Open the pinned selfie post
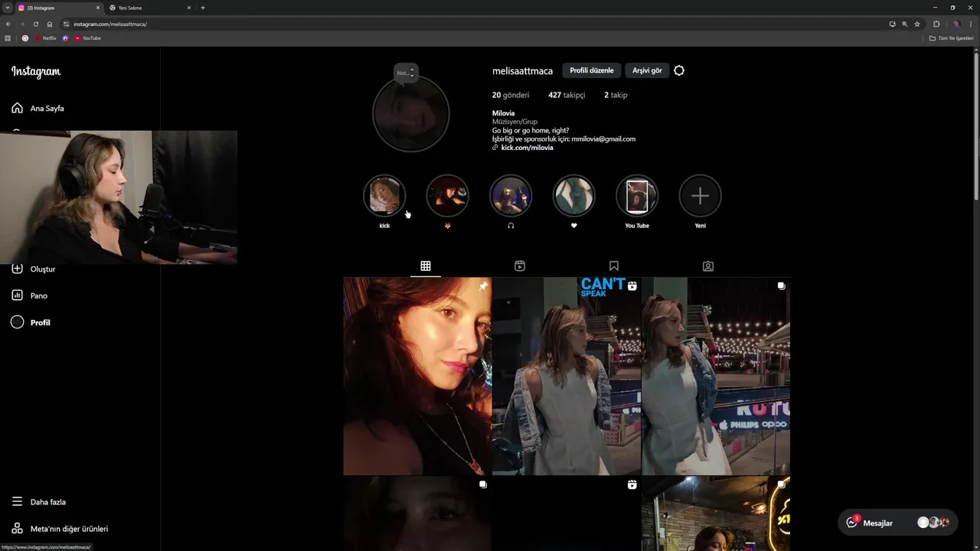 pyautogui.click(x=417, y=377)
